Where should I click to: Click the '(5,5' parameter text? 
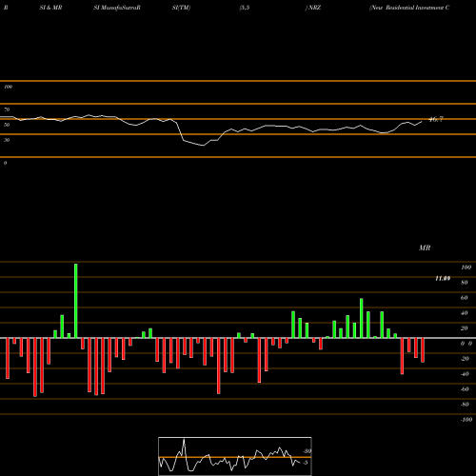[245, 8]
